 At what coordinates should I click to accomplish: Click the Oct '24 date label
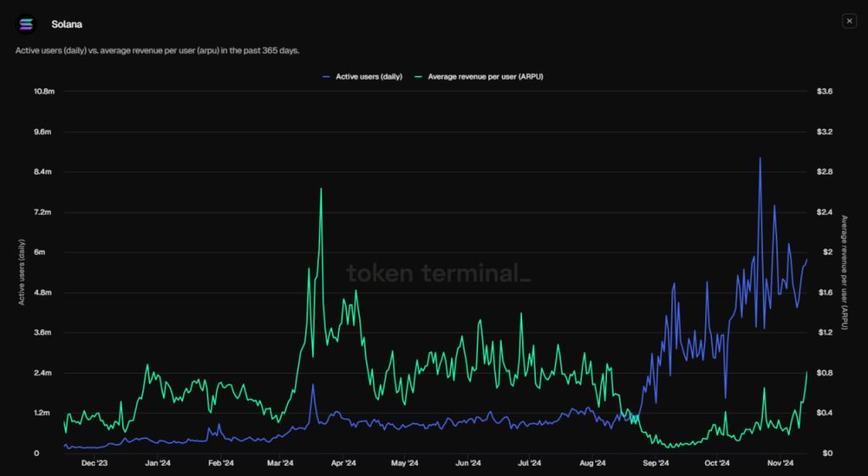pos(717,463)
